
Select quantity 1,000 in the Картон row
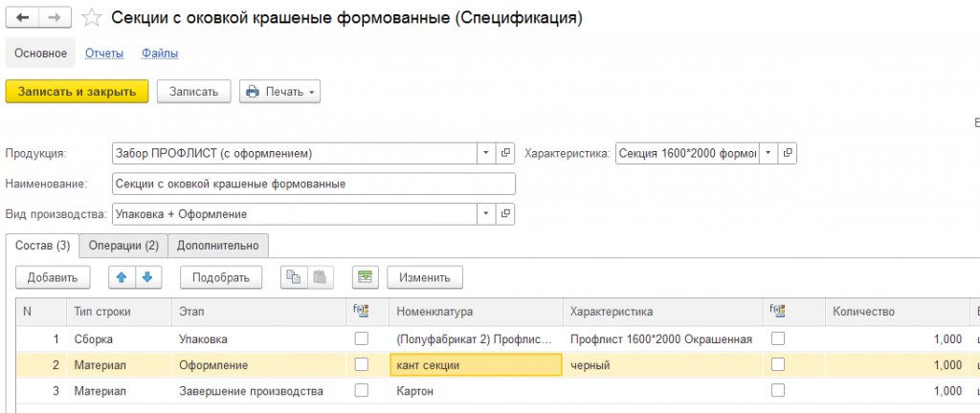[x=897, y=391]
